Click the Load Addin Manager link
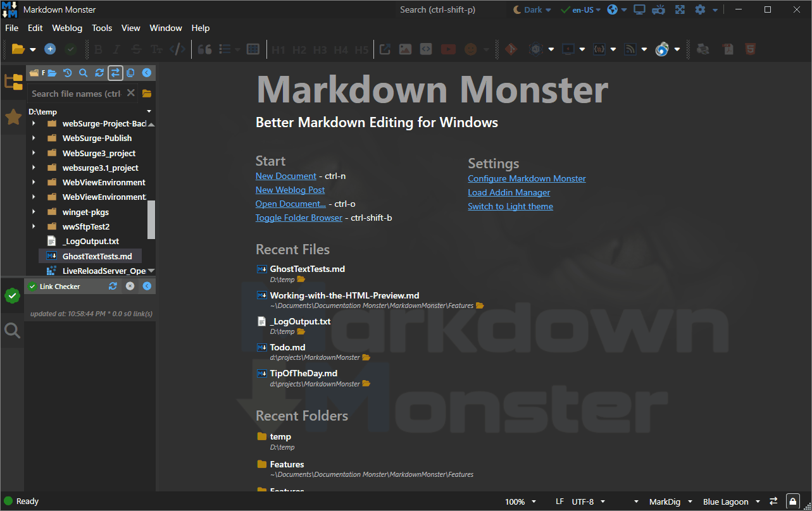 [x=509, y=192]
